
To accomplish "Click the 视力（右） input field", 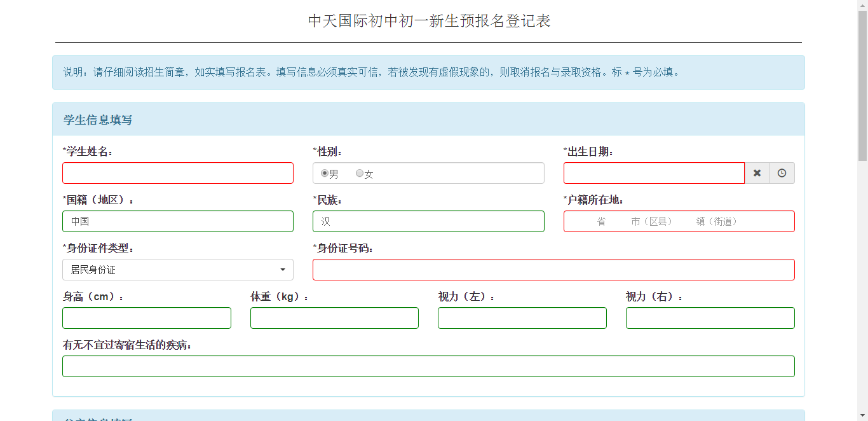I will pyautogui.click(x=710, y=318).
